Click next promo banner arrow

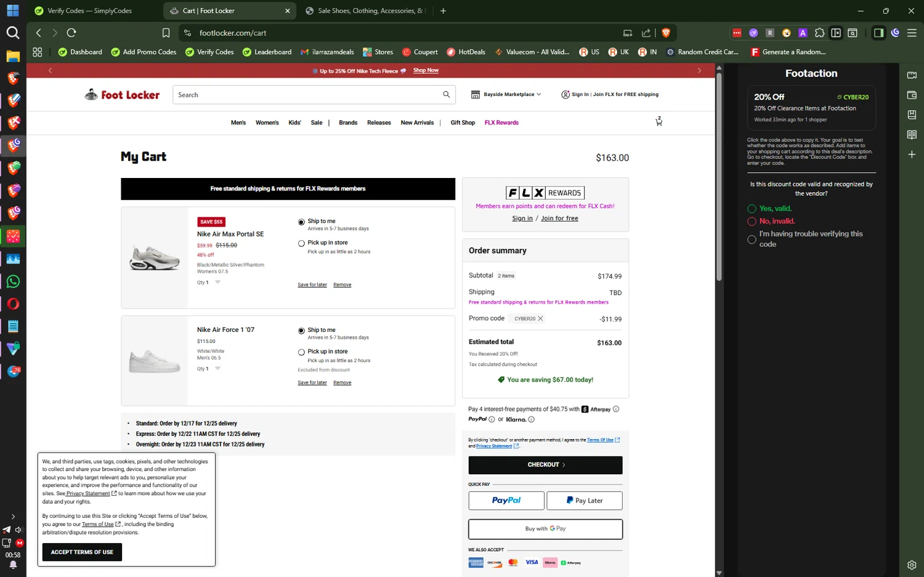click(x=699, y=71)
